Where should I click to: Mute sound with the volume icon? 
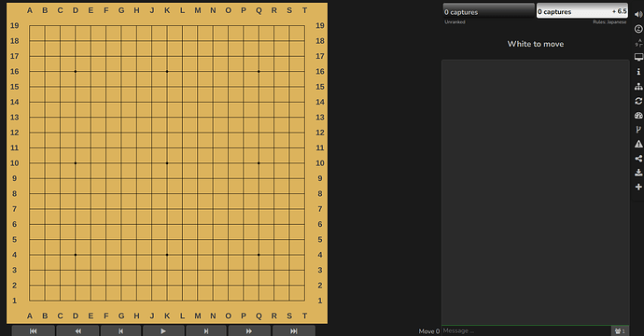pos(638,14)
